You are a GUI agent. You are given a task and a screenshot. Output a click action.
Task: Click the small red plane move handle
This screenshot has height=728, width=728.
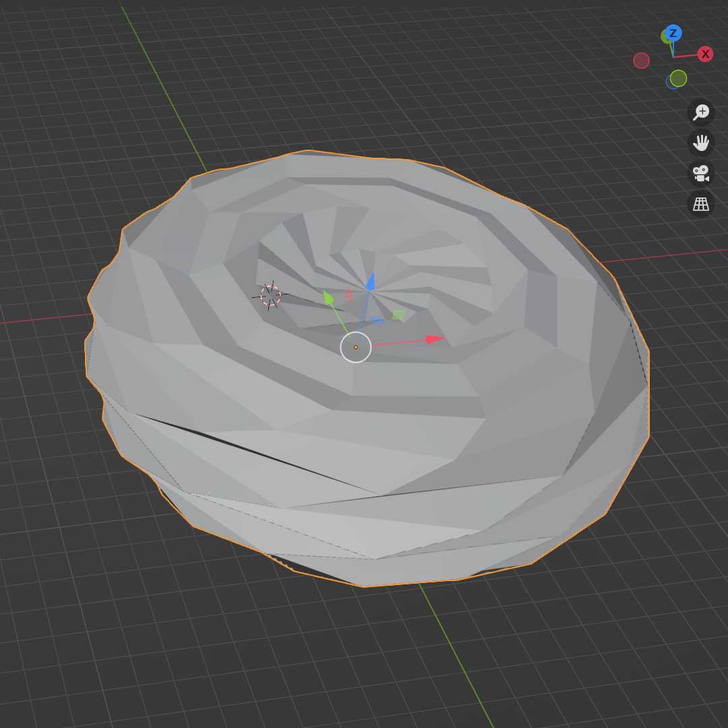pos(348,295)
